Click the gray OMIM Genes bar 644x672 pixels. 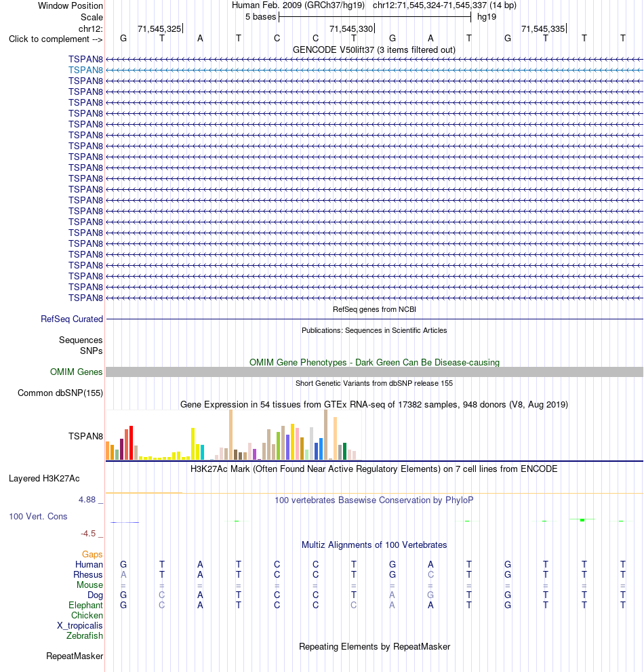[x=374, y=372]
